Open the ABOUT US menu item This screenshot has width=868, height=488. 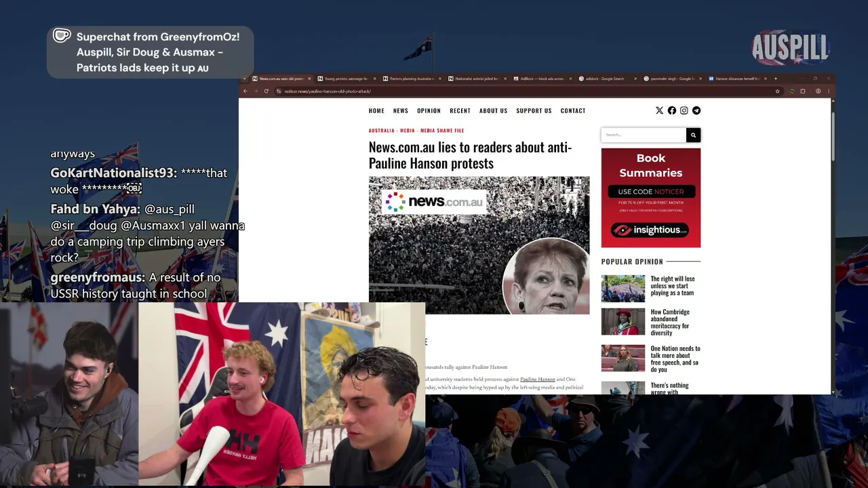(493, 110)
